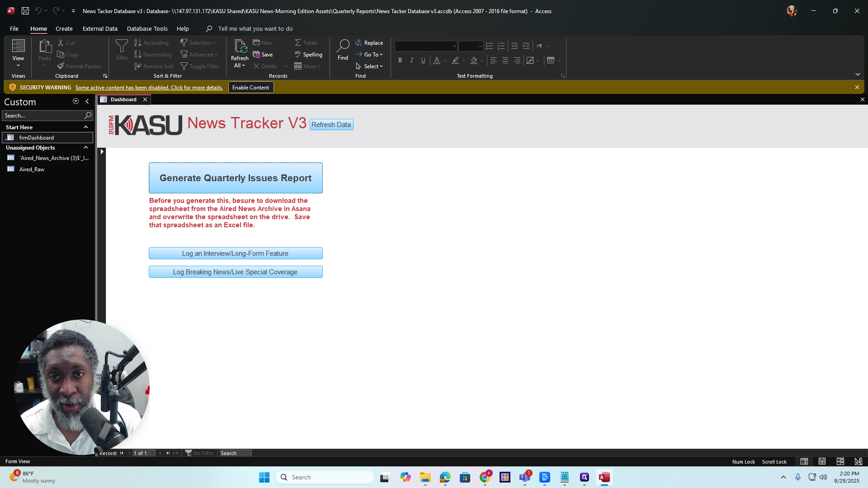Go to the last record

(168, 453)
